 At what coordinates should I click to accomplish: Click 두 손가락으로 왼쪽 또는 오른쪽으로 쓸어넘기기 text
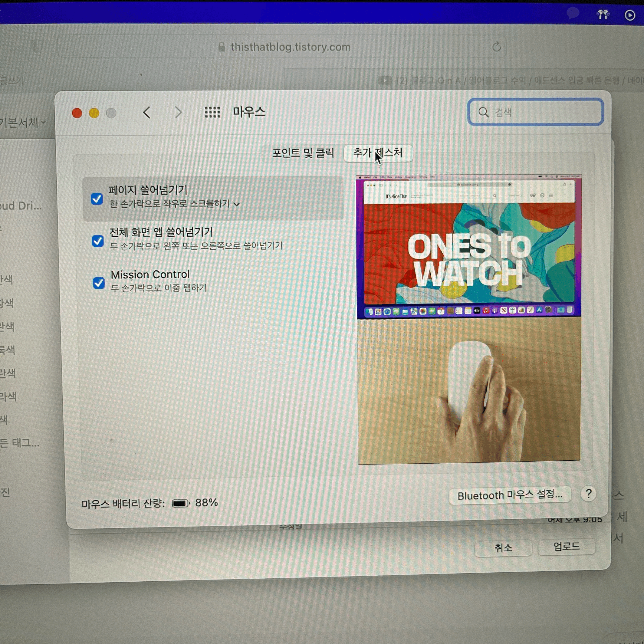[x=196, y=246]
